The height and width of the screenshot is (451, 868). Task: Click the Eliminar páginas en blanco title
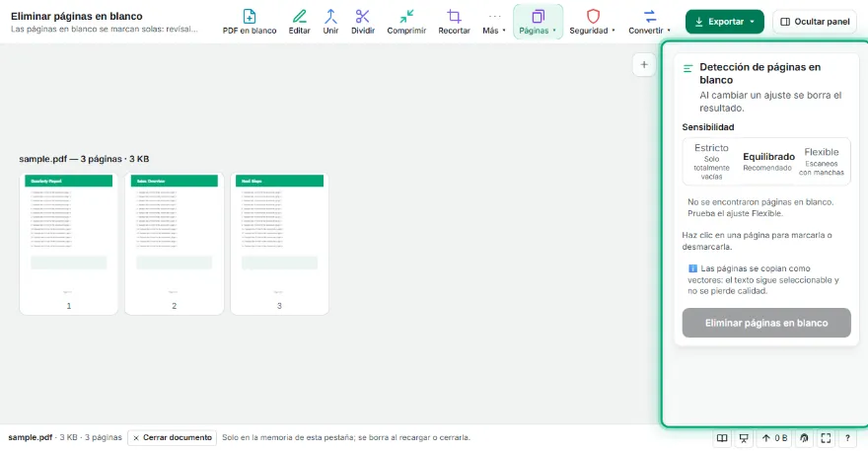pos(76,16)
